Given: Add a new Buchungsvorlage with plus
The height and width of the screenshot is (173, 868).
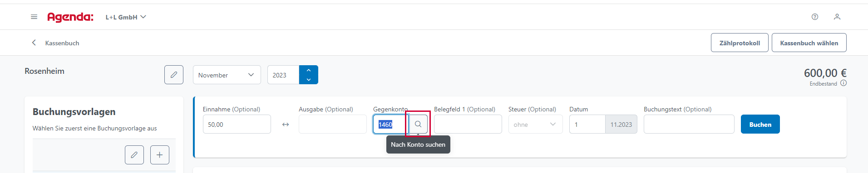Looking at the screenshot, I should pos(160,155).
